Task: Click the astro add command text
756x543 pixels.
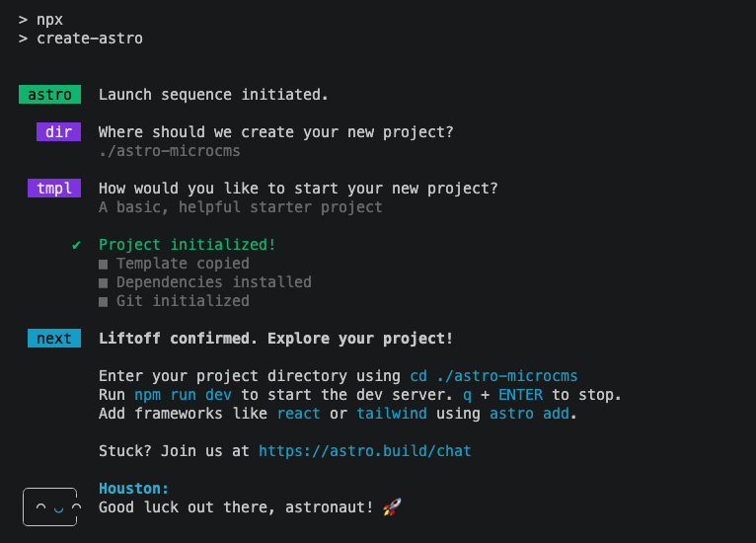Action: pos(529,414)
